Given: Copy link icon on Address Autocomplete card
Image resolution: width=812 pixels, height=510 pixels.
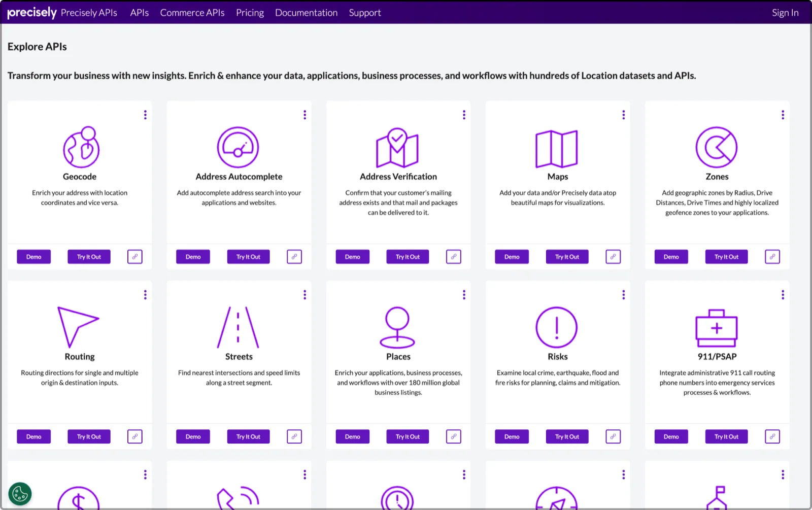Looking at the screenshot, I should point(294,257).
